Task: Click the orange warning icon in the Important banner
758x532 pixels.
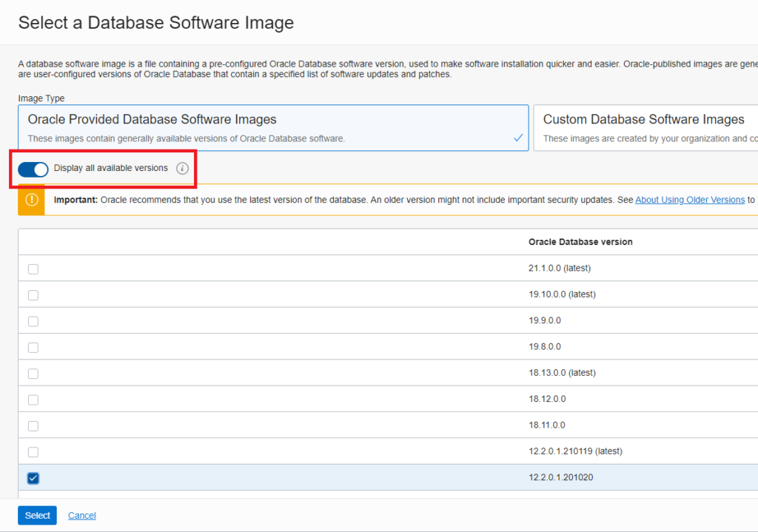Action: (x=32, y=200)
